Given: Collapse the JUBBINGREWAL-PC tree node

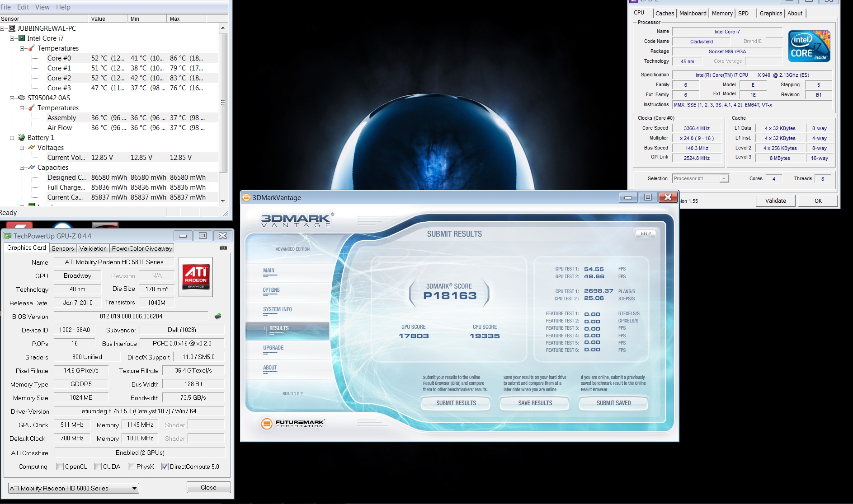Looking at the screenshot, I should (3, 28).
